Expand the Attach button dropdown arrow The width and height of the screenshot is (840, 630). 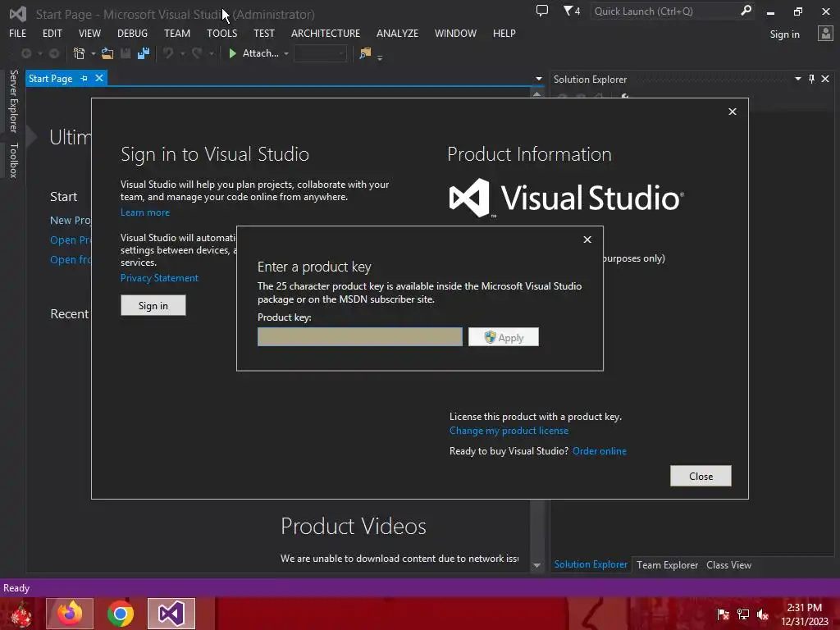pos(286,53)
